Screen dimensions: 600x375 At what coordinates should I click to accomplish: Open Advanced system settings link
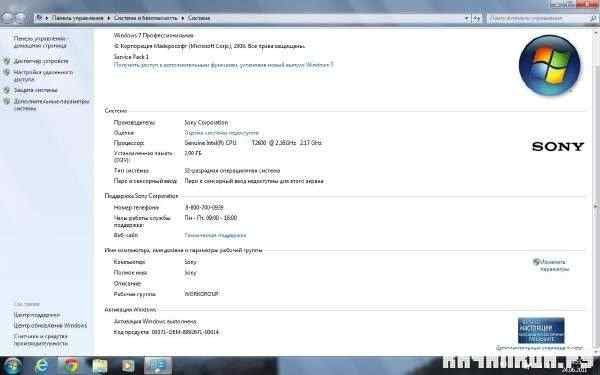pos(51,105)
